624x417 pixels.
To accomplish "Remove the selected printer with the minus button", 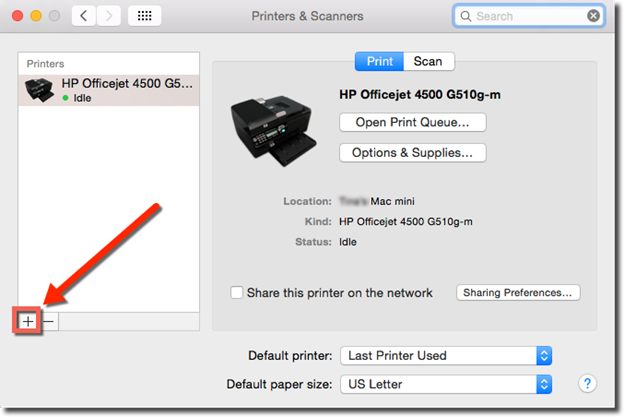I will (49, 321).
